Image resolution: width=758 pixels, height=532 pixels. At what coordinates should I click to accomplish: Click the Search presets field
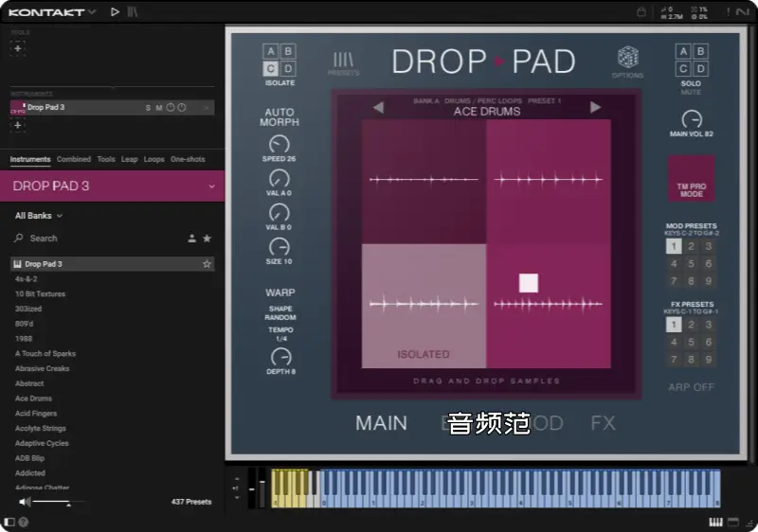tap(97, 239)
